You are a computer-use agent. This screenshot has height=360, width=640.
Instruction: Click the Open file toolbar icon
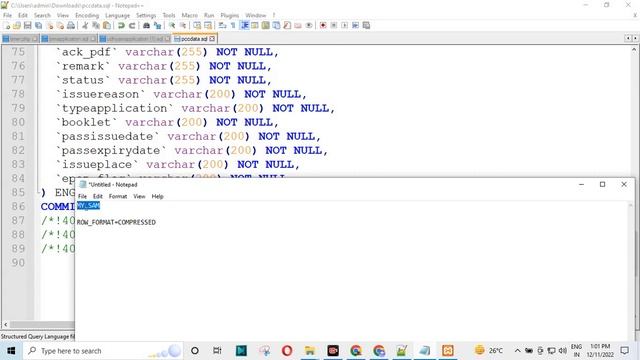click(17, 25)
